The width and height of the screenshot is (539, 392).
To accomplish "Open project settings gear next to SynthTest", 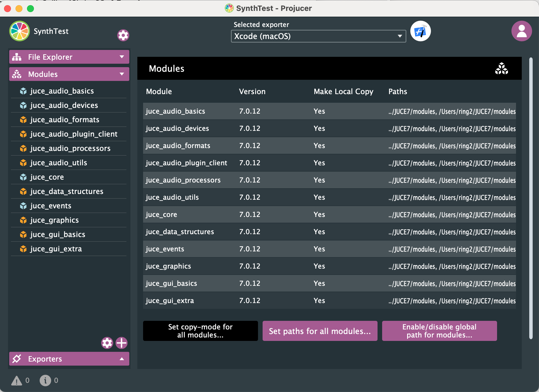I will click(x=123, y=35).
